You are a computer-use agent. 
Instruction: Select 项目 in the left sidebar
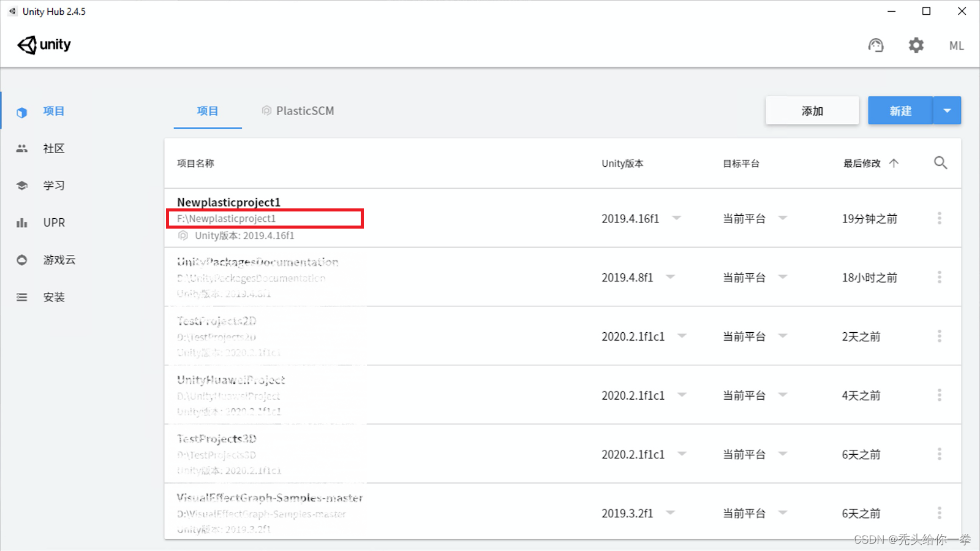click(x=54, y=111)
